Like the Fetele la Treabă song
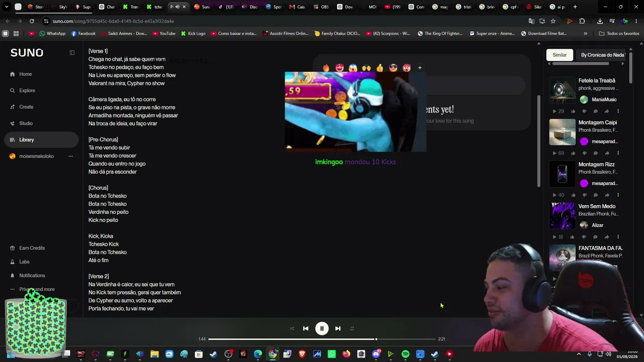 [573, 111]
